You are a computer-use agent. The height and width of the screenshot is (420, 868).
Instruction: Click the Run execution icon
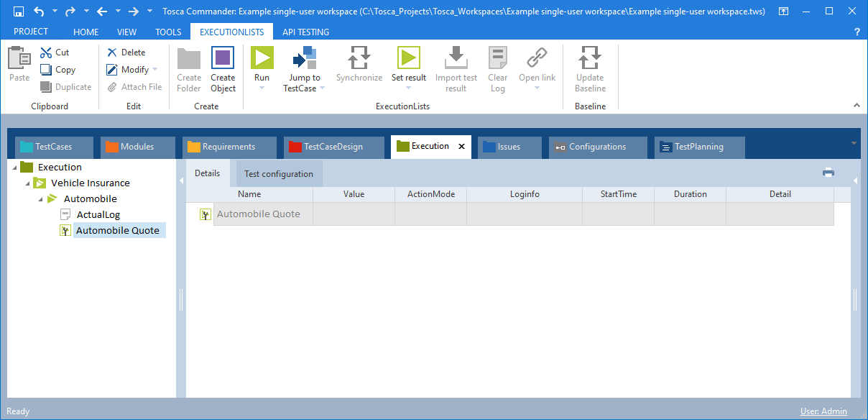[x=262, y=58]
